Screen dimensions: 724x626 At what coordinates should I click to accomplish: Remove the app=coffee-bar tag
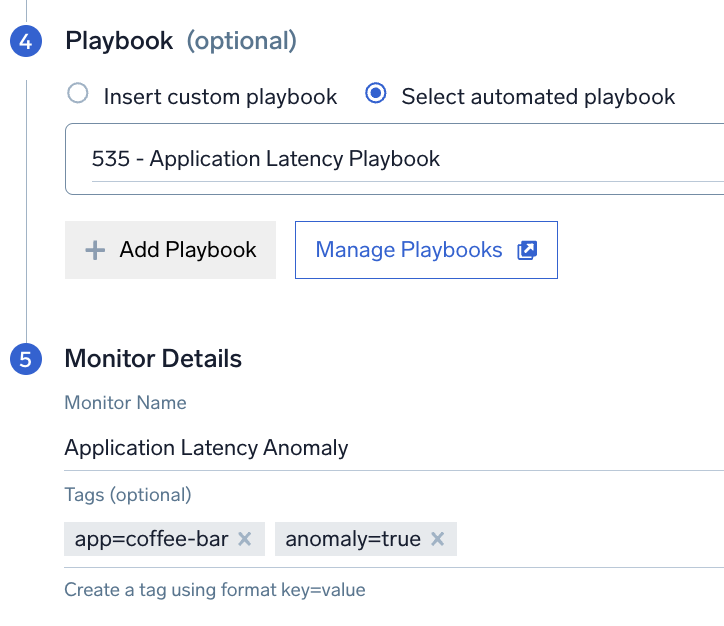click(x=244, y=539)
